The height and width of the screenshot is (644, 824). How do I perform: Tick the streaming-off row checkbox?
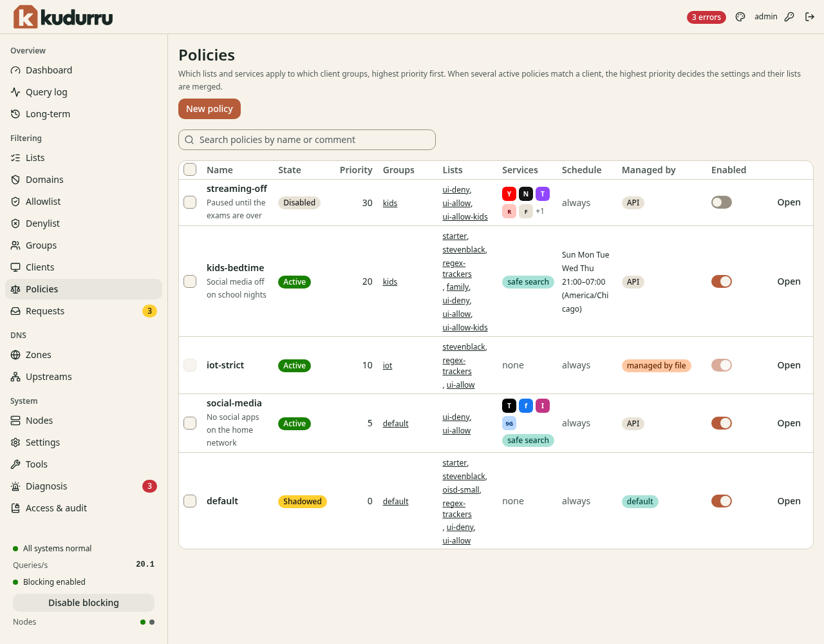(x=190, y=202)
